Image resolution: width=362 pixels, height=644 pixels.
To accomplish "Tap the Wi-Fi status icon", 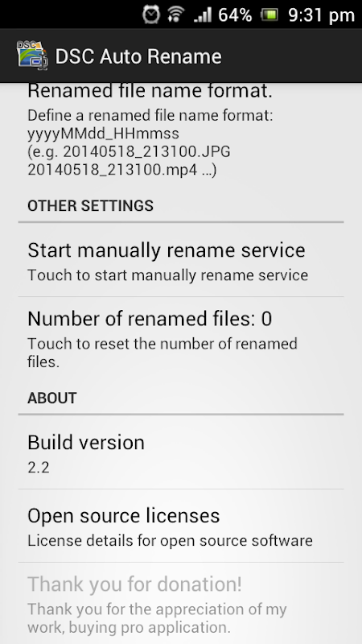I will point(175,14).
